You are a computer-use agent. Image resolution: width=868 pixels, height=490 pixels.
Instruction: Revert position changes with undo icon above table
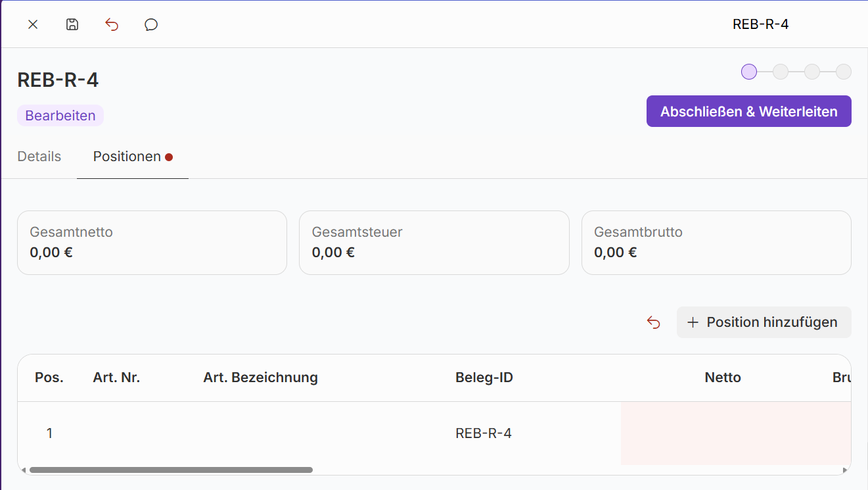[x=653, y=322]
